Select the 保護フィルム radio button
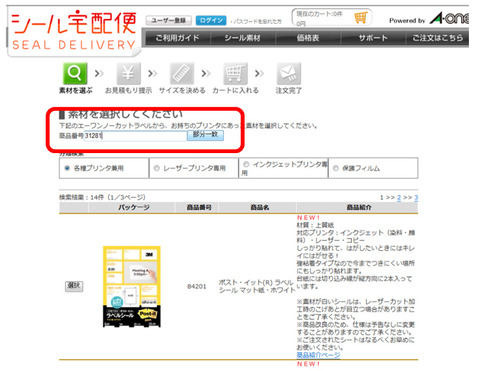The image size is (480, 370). [336, 168]
